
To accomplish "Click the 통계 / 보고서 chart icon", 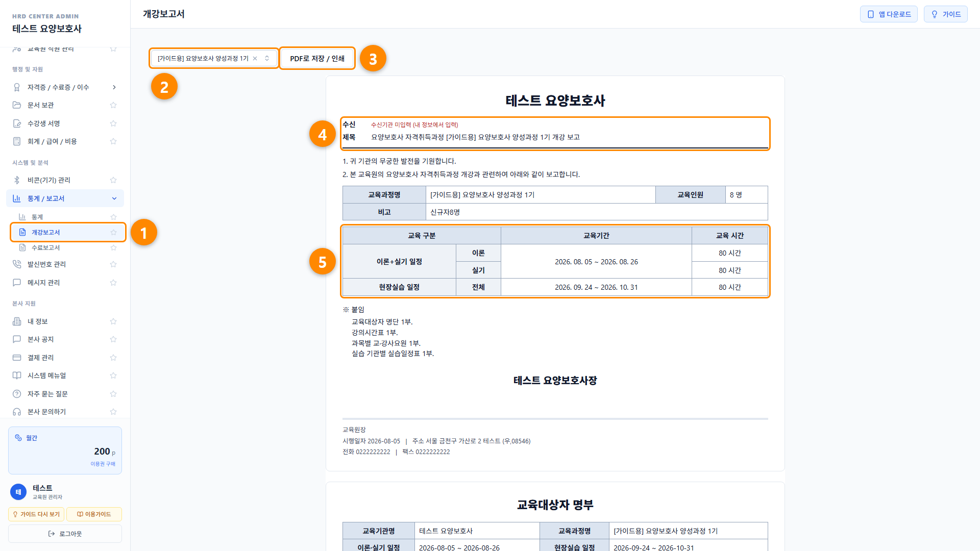I will (x=17, y=198).
